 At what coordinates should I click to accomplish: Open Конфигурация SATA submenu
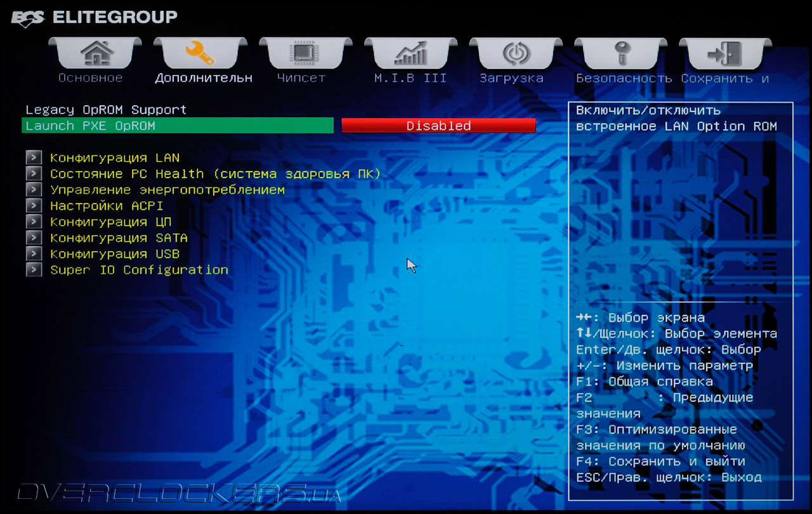click(x=119, y=238)
